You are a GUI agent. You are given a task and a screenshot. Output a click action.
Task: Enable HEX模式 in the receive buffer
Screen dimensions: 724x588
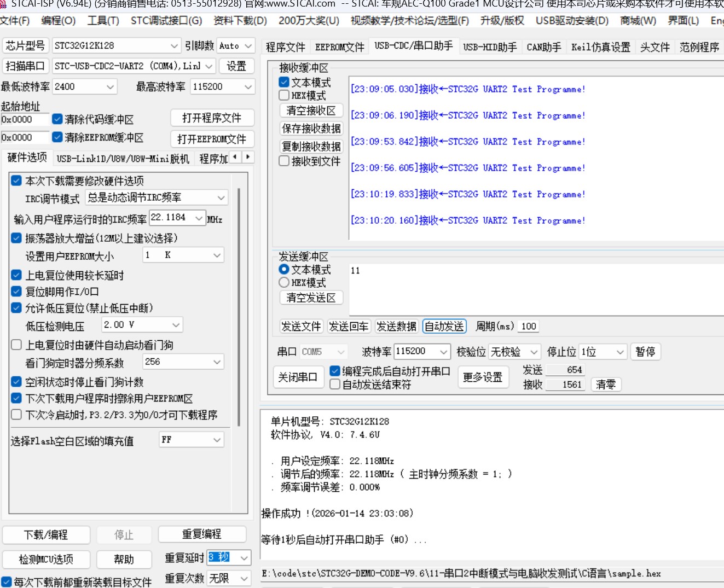point(283,95)
